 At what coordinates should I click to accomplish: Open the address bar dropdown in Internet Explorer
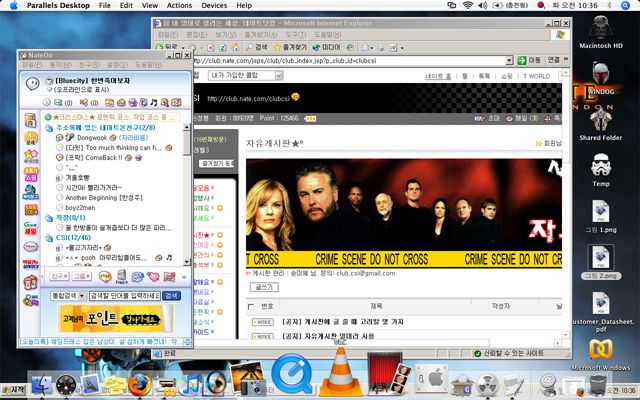[509, 60]
